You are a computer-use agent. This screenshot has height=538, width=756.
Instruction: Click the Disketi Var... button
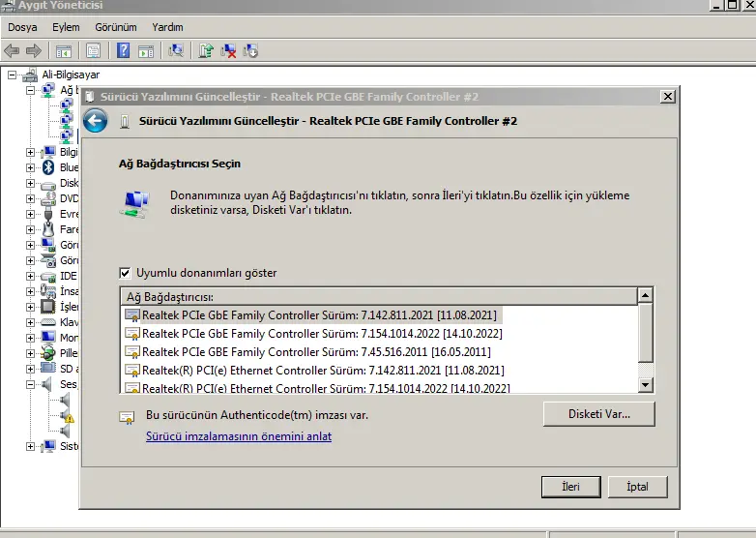[x=598, y=414]
